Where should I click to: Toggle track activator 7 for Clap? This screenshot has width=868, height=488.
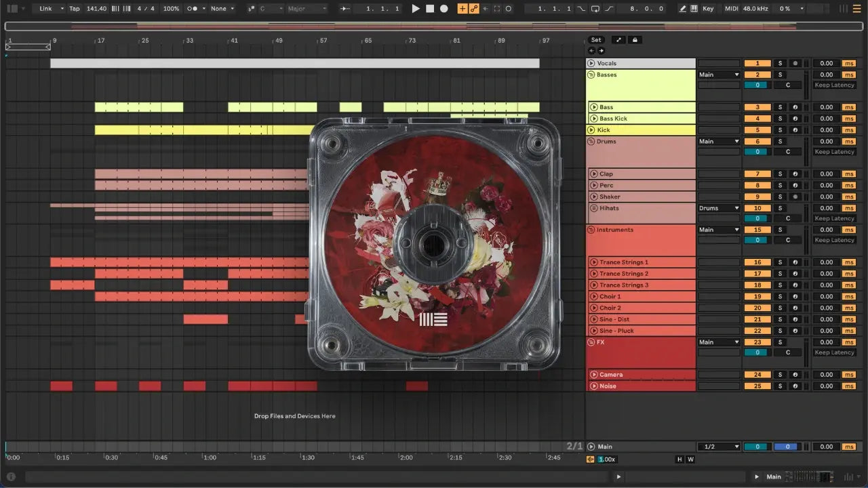click(757, 174)
